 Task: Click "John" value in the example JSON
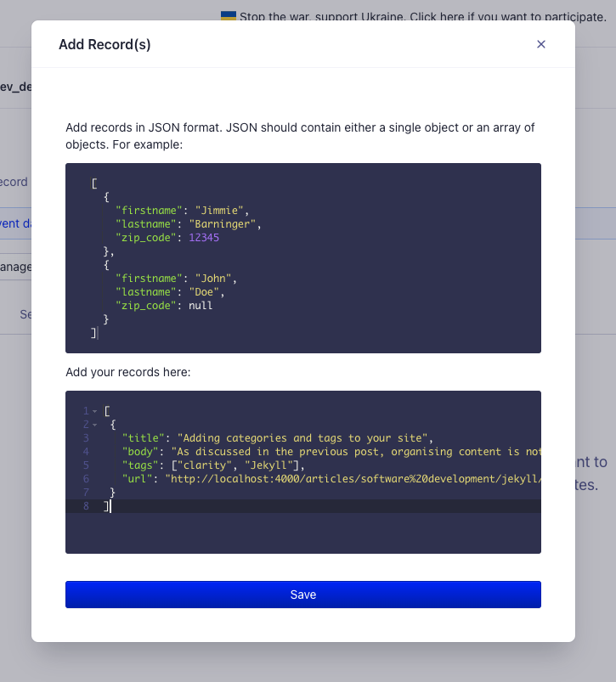[x=212, y=279]
